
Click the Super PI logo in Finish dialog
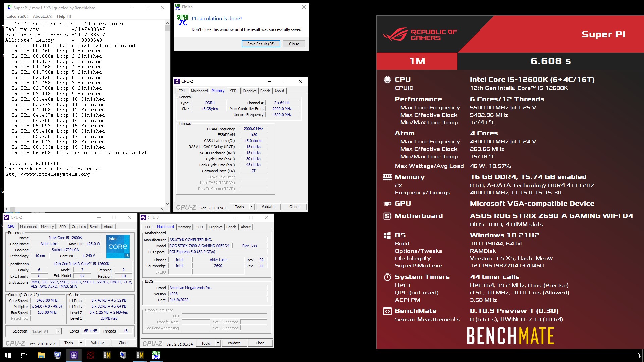pos(183,20)
